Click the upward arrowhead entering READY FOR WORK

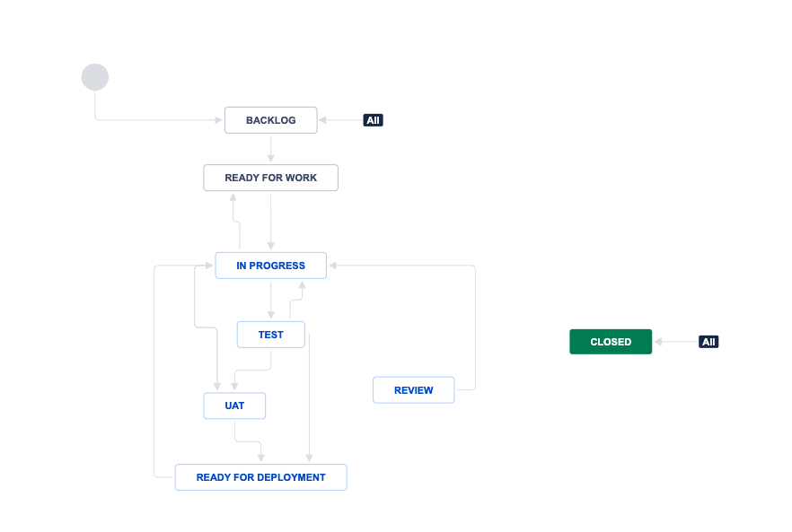(233, 197)
